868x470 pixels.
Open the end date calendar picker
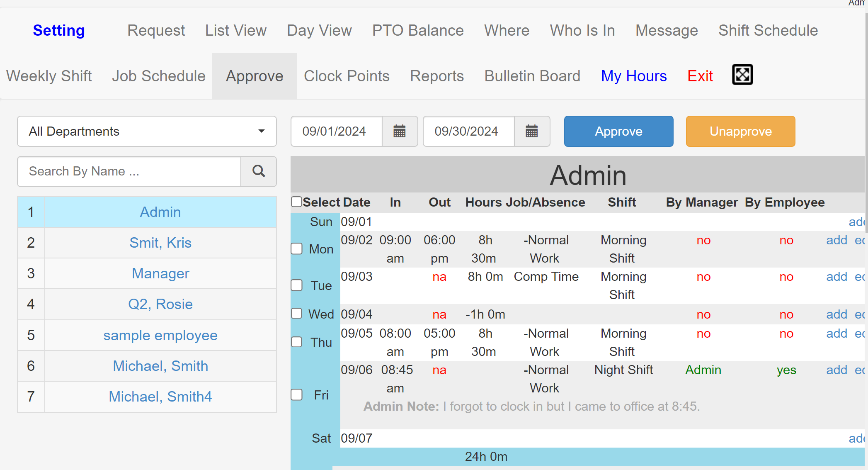[531, 132]
